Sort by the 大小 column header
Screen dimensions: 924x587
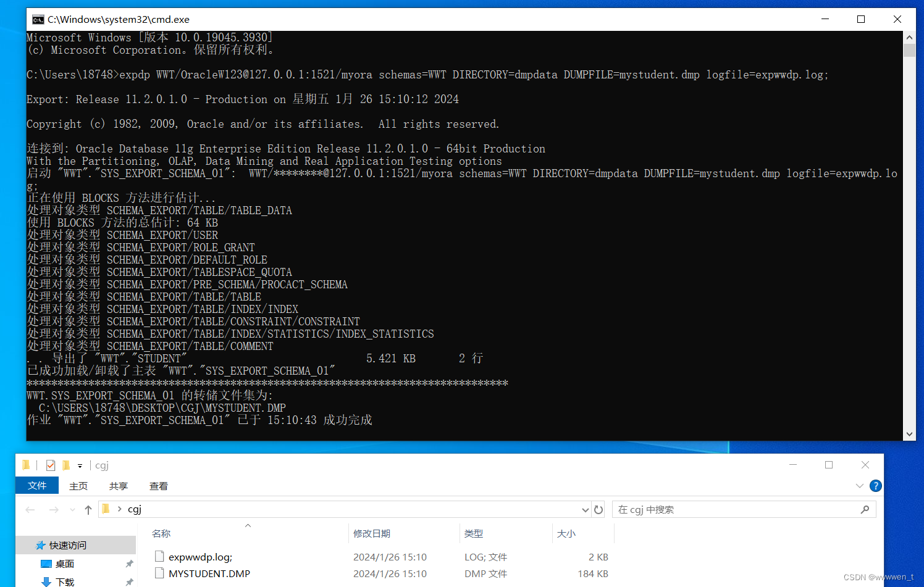(566, 533)
